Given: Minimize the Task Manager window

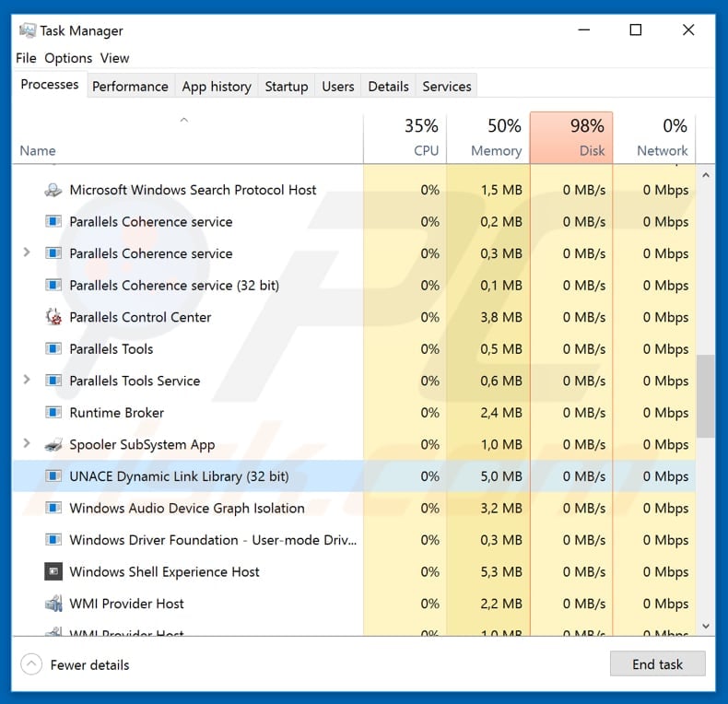Looking at the screenshot, I should pos(583,29).
